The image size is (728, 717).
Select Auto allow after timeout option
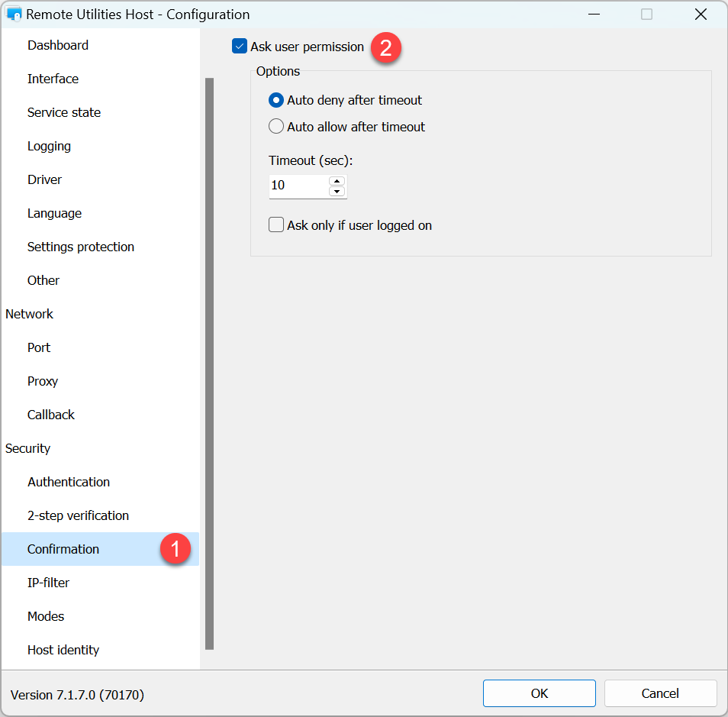tap(276, 127)
